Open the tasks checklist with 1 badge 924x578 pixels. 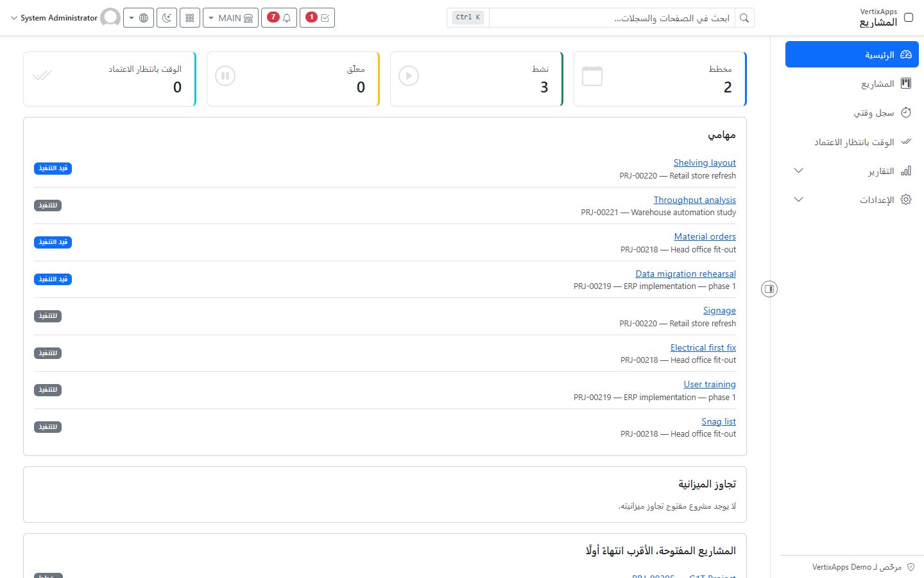tap(317, 18)
